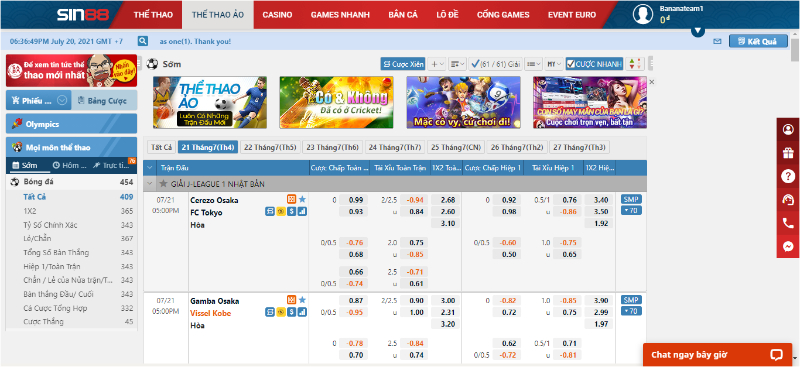
Task: Toggle the J-League 1 league favorite star
Action: pos(163,184)
